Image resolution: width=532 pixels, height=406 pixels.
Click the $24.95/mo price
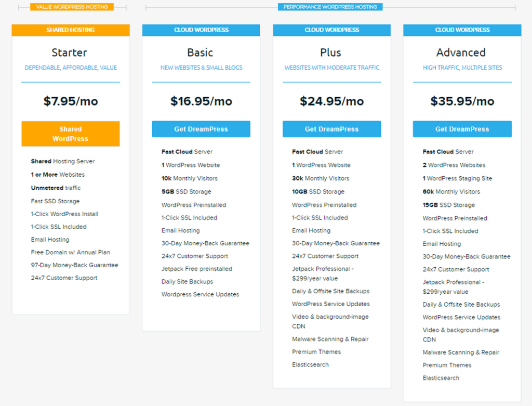(332, 101)
